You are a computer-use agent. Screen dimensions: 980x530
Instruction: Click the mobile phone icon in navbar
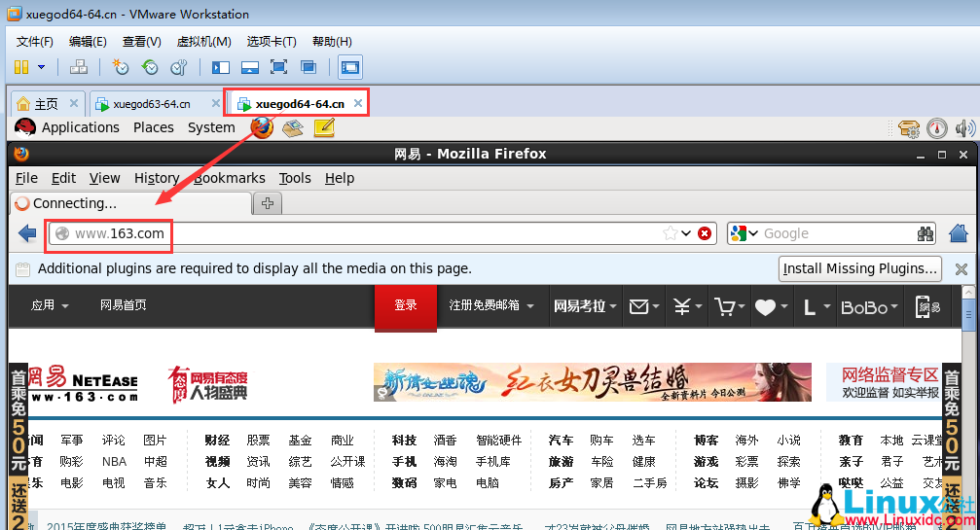click(x=927, y=306)
